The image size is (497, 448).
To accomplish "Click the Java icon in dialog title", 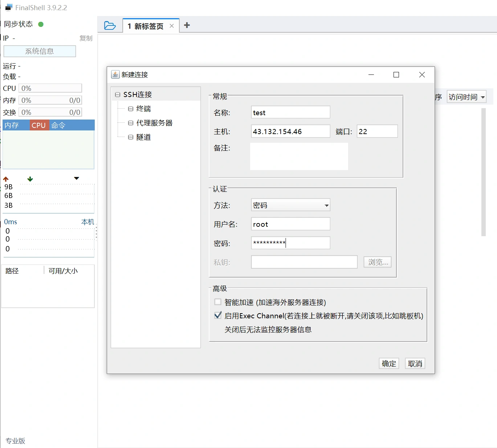I will [x=115, y=74].
